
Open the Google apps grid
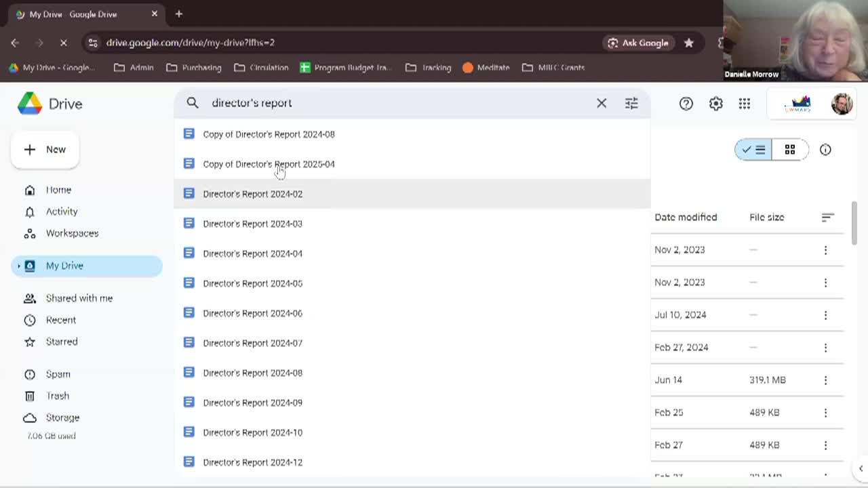tap(745, 104)
